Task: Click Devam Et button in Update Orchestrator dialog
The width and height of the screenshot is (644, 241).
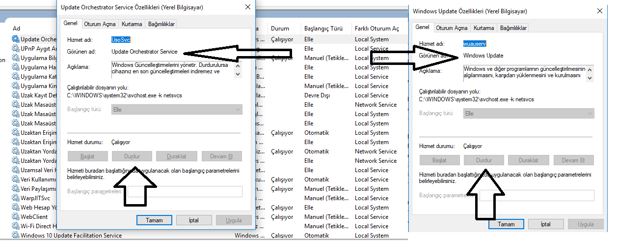Action: (222, 156)
